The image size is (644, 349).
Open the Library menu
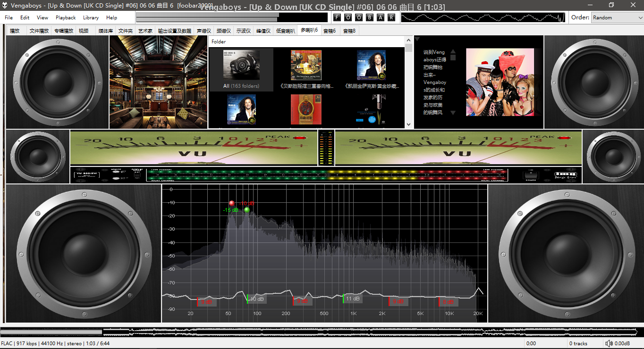(x=91, y=17)
